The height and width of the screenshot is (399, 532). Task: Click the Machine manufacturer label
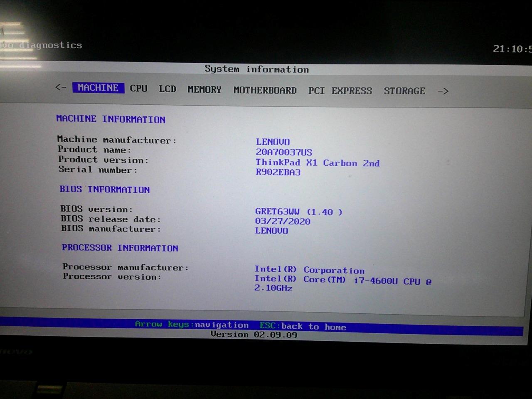coord(117,140)
